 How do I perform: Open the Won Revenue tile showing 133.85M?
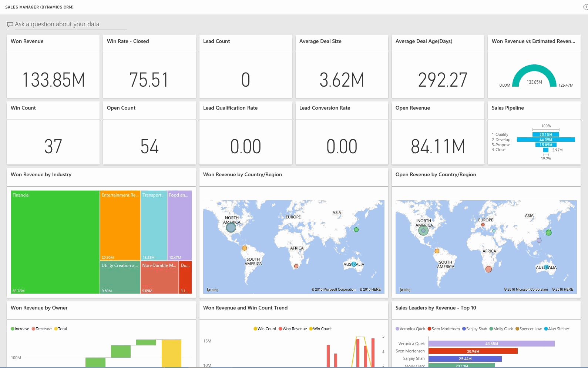[x=53, y=67]
